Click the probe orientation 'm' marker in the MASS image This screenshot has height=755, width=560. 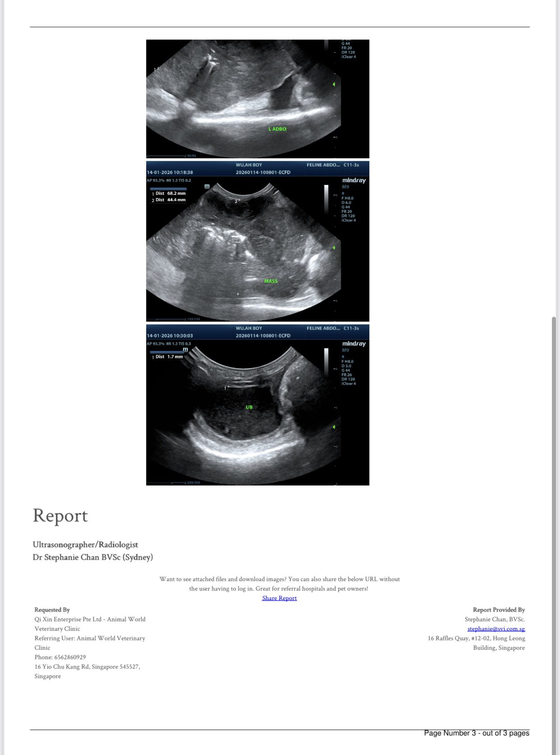[207, 186]
